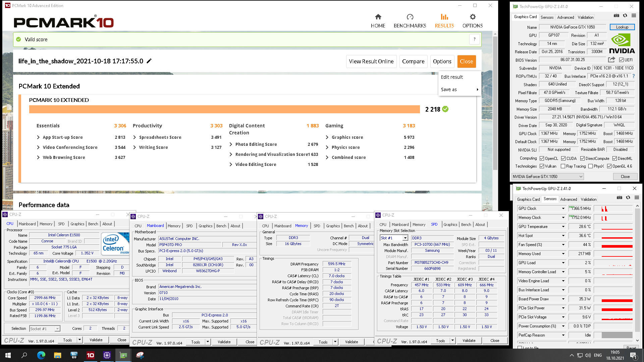The image size is (644, 362).
Task: Enable the PhysX checkbox
Action: 590,166
